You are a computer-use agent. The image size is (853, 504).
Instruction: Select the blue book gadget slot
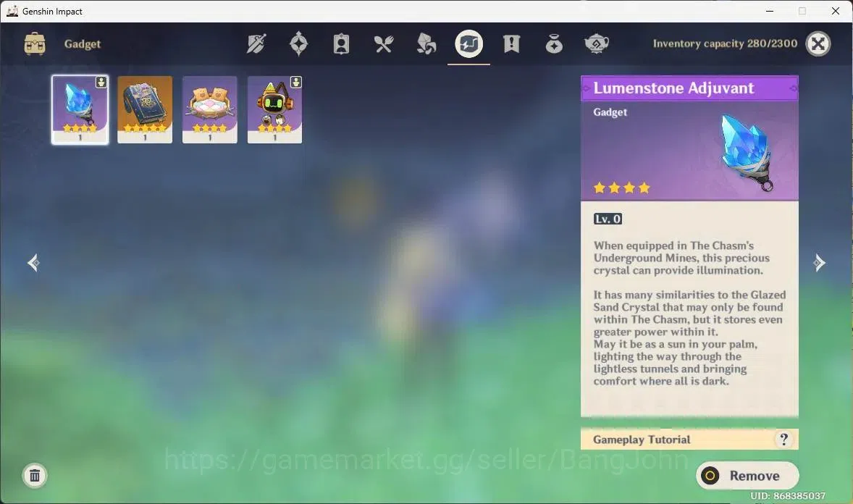(145, 110)
